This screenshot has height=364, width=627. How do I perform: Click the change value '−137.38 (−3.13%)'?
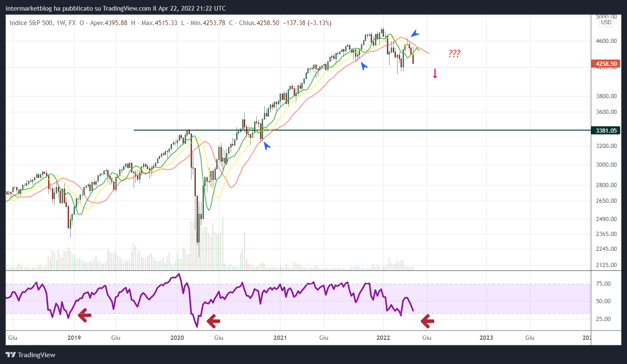307,23
